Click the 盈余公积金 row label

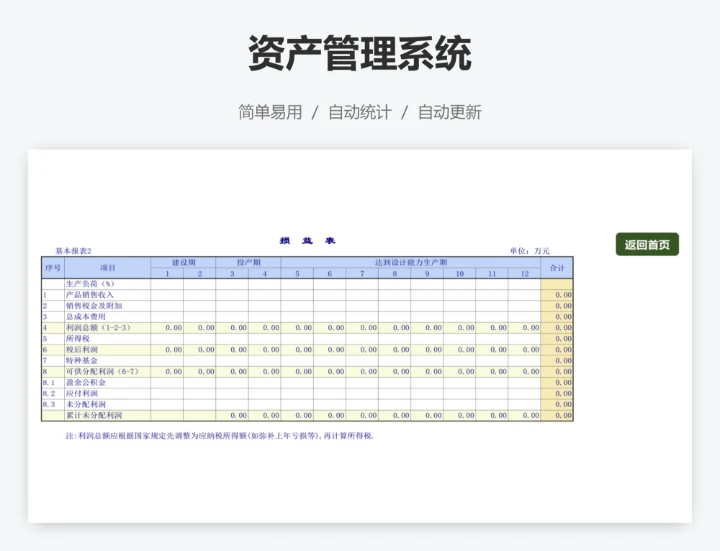pyautogui.click(x=86, y=382)
